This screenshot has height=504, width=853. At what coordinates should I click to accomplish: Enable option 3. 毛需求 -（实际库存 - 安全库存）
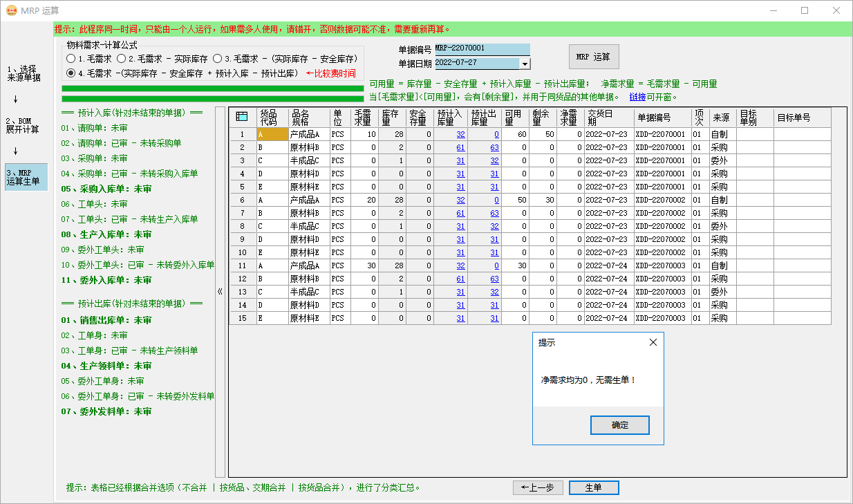(217, 59)
